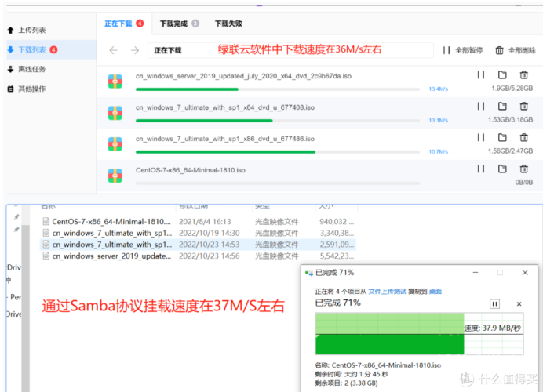This screenshot has height=392, width=543.
Task: Click the 全部删除 button
Action: pyautogui.click(x=516, y=50)
